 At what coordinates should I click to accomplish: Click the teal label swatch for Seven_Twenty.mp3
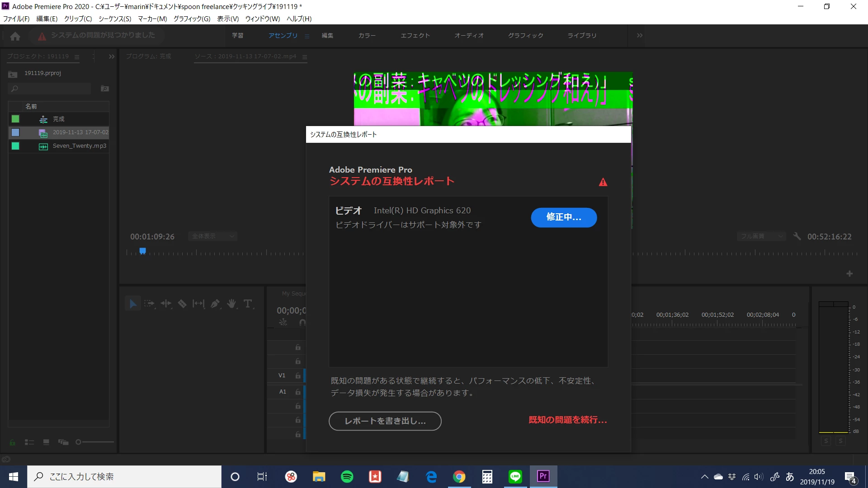point(15,146)
